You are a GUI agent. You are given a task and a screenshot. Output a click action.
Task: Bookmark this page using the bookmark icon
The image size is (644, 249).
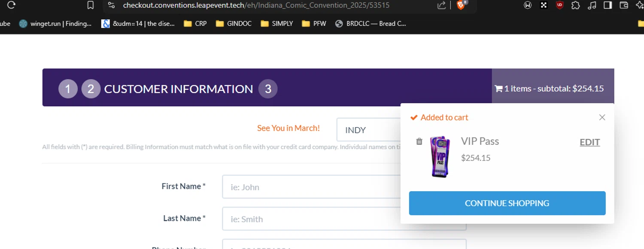click(90, 5)
